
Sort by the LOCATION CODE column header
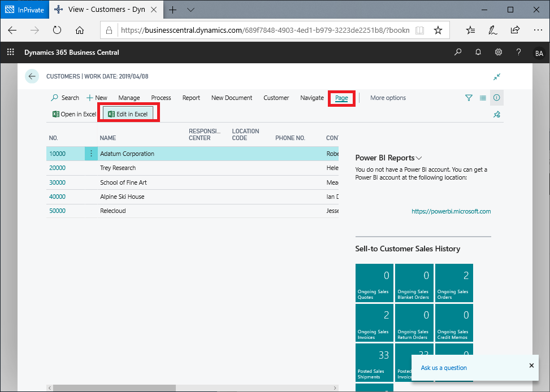(x=245, y=134)
